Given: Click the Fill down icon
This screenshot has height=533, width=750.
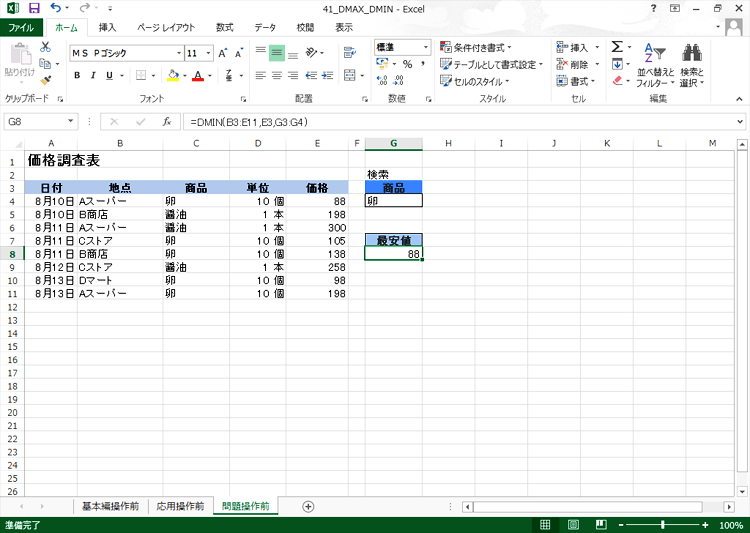Looking at the screenshot, I should pos(618,64).
